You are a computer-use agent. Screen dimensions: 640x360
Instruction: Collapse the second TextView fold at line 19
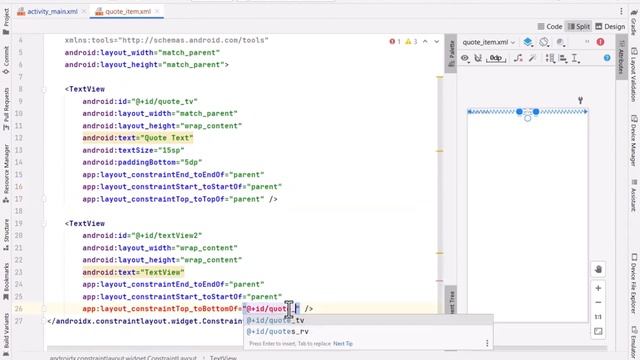[x=44, y=223]
